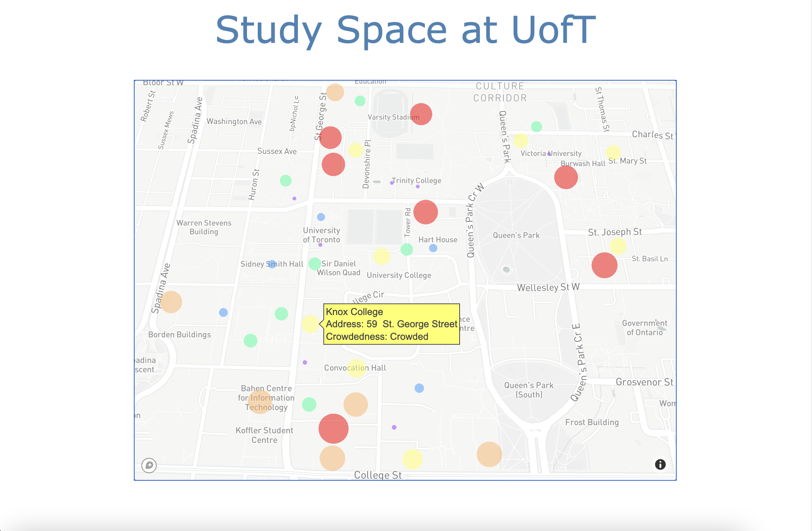Select orange marker on Spadina Ave
Screen dimensions: 812x531
tap(171, 302)
